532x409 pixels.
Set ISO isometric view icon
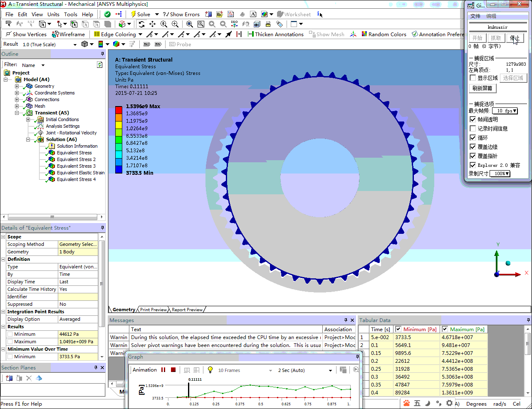234,24
